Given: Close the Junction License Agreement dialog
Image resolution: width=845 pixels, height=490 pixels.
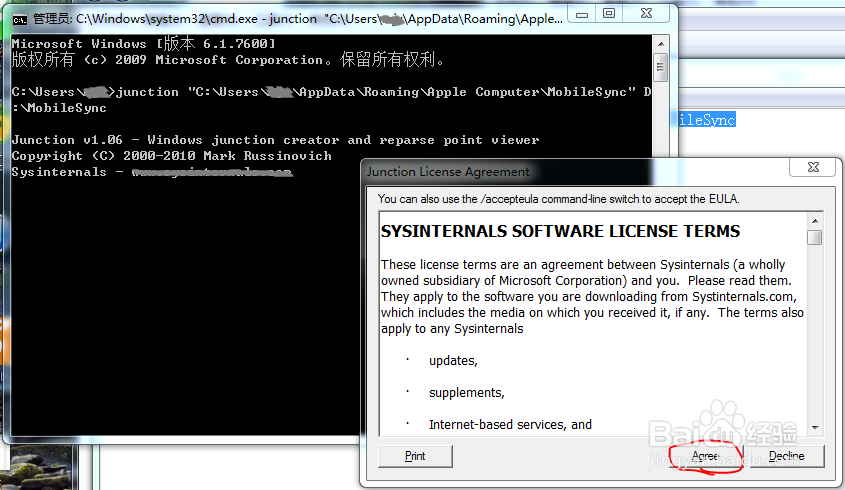Looking at the screenshot, I should 813,167.
